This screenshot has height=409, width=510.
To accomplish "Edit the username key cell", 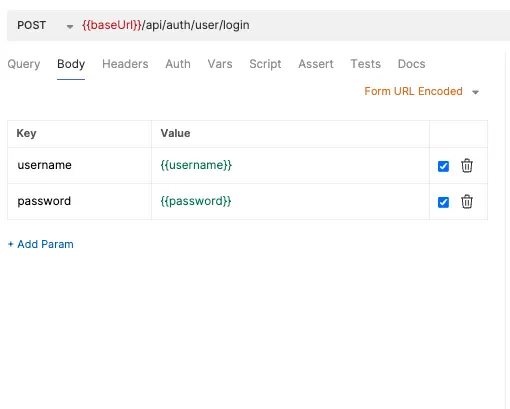I will point(79,165).
